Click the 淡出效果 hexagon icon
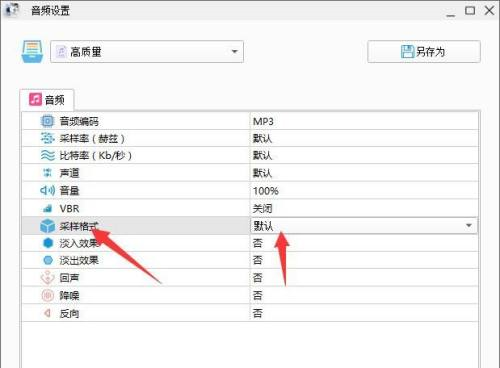500x368 pixels. coord(48,260)
